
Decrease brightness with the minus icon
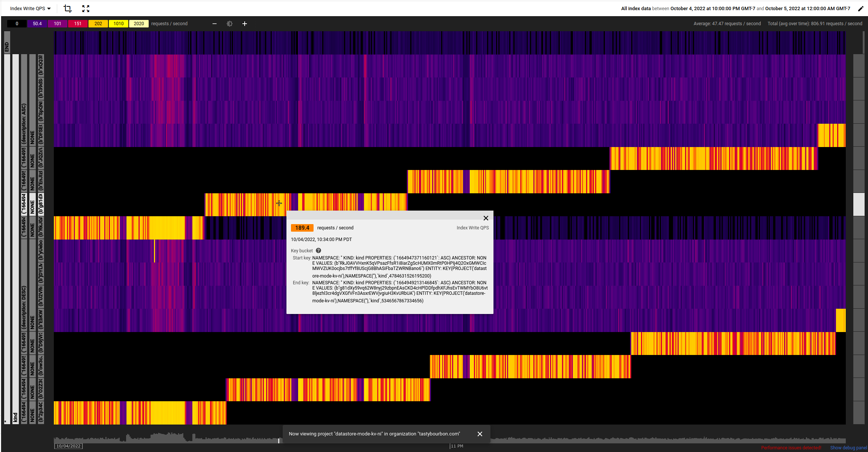(x=215, y=24)
